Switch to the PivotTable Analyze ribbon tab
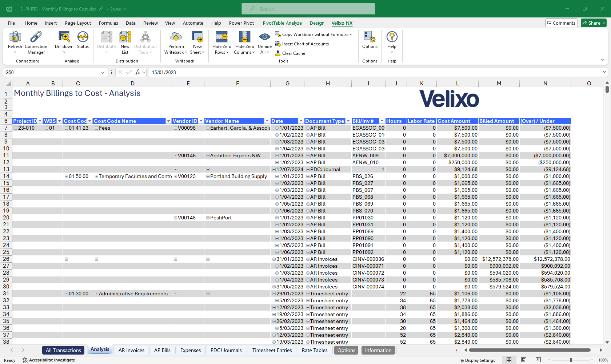This screenshot has width=611, height=364. coord(282,23)
